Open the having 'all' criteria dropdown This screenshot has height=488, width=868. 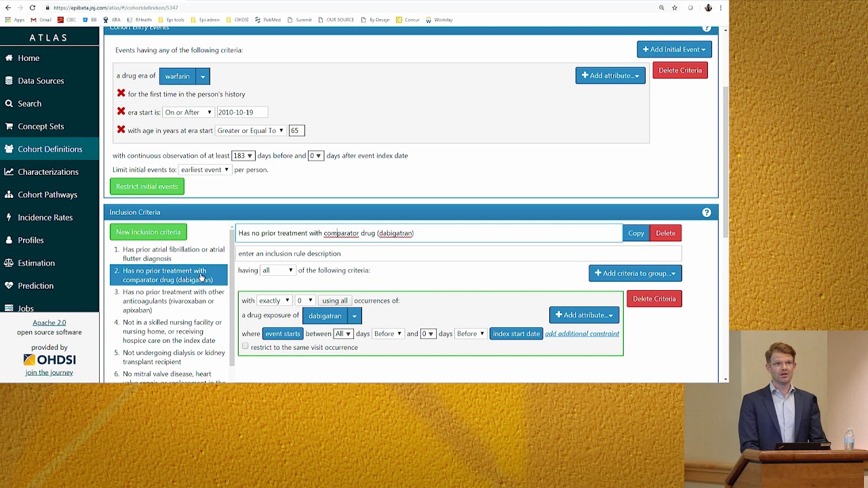pos(277,270)
